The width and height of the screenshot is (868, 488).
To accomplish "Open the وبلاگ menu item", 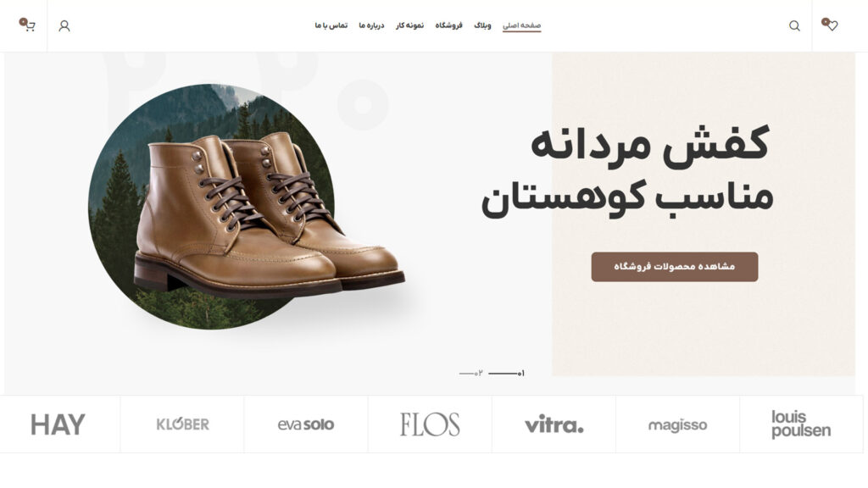I will point(482,25).
